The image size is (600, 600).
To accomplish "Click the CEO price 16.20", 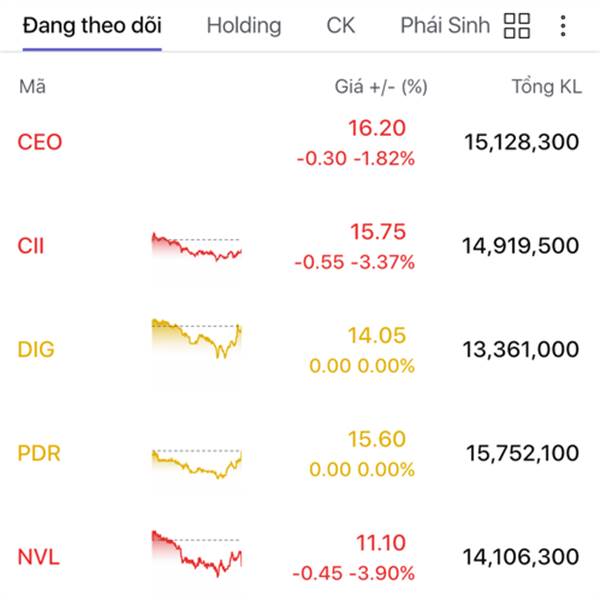I will tap(377, 128).
